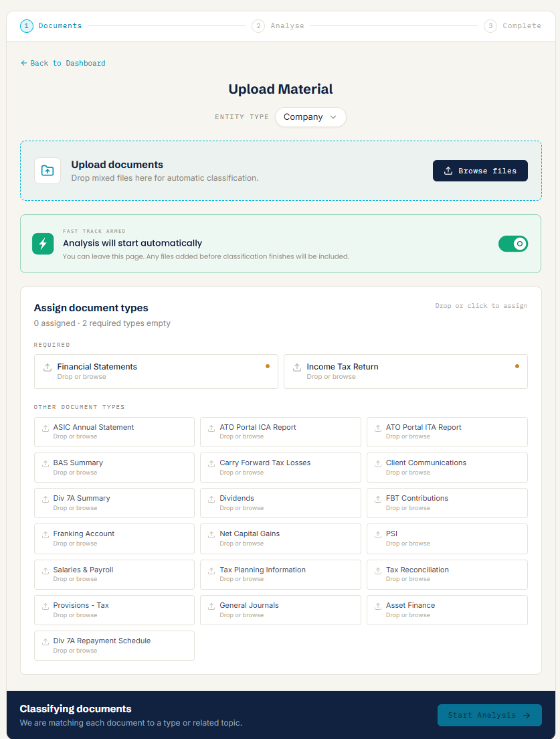Go to the Complete step

coord(512,26)
